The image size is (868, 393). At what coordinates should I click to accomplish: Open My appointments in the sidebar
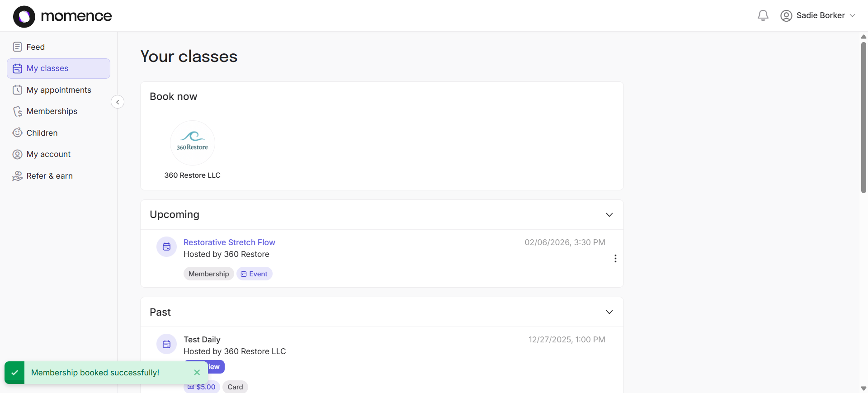[x=58, y=90]
